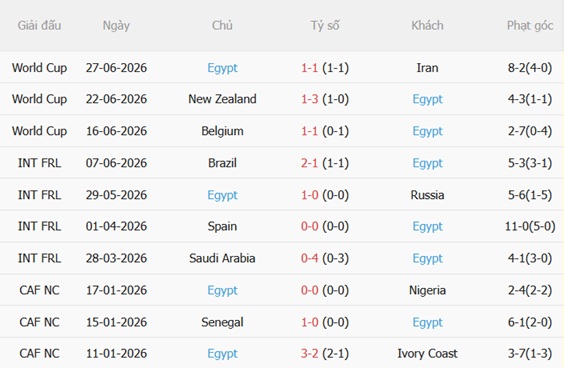
Task: Select the 0-4 score in Saudi Arabia row
Action: coord(309,258)
